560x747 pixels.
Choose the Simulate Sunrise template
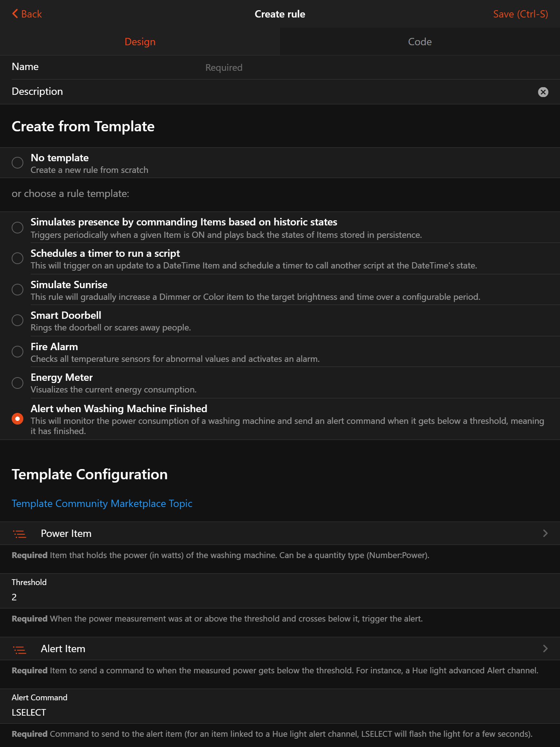click(17, 290)
